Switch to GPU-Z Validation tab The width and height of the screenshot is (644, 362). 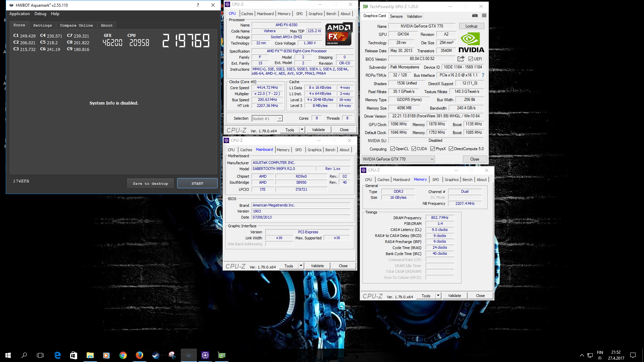click(x=414, y=16)
